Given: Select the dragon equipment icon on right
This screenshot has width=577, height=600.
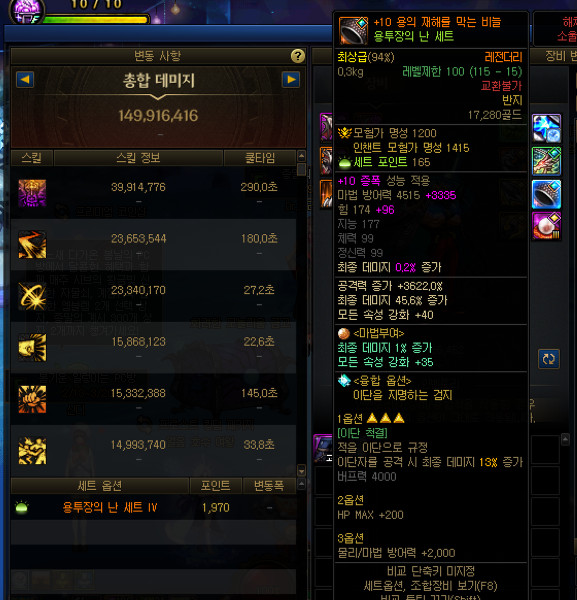Looking at the screenshot, I should pos(546,161).
